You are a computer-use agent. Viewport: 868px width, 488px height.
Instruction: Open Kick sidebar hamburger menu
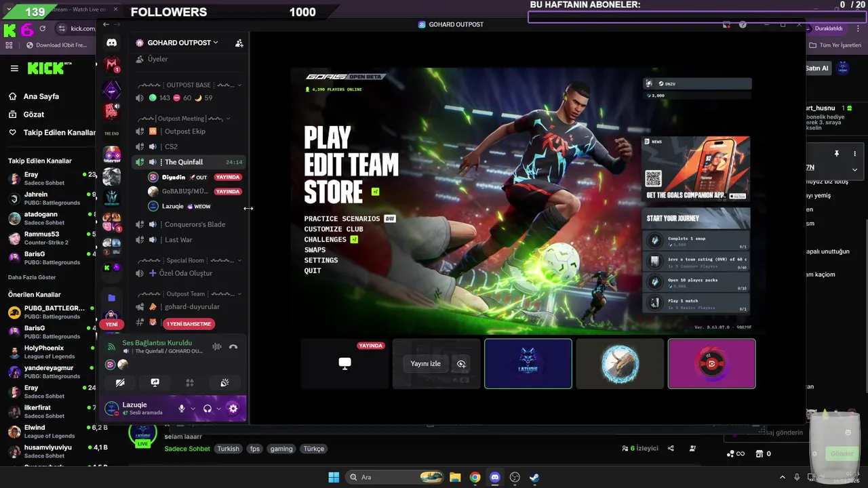(x=14, y=68)
